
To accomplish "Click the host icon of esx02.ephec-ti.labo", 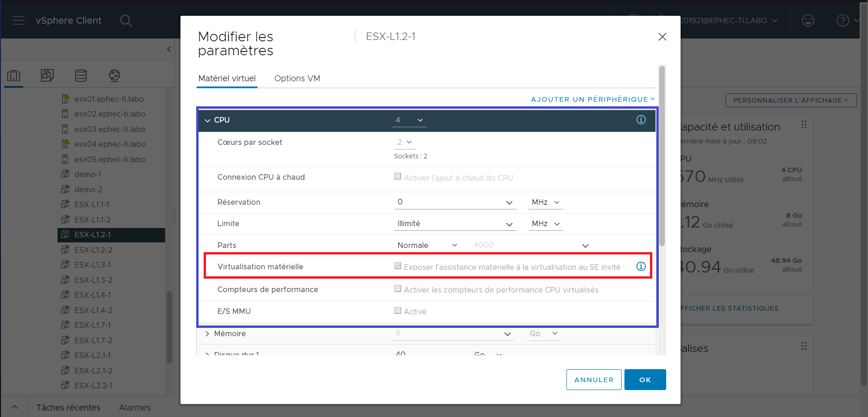I will [65, 114].
